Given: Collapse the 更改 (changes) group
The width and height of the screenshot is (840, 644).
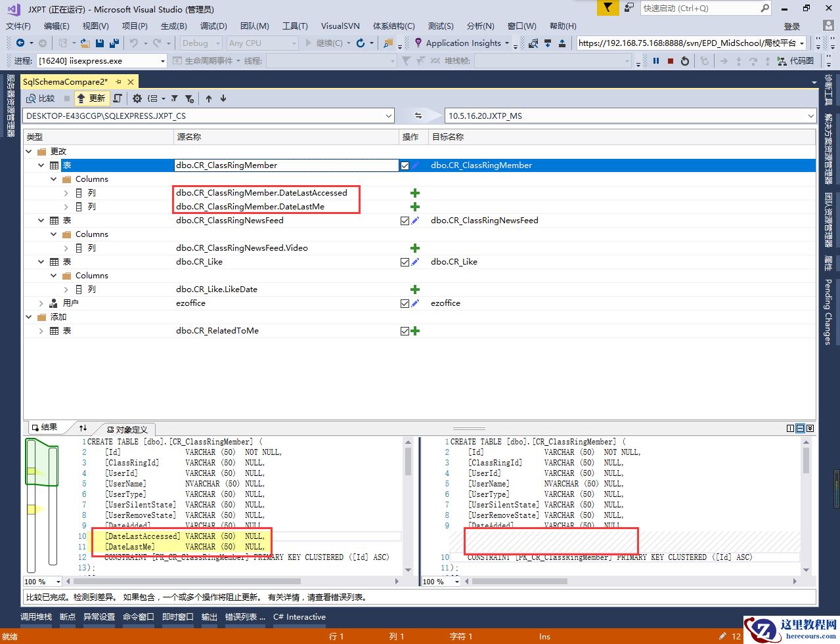Looking at the screenshot, I should (29, 152).
